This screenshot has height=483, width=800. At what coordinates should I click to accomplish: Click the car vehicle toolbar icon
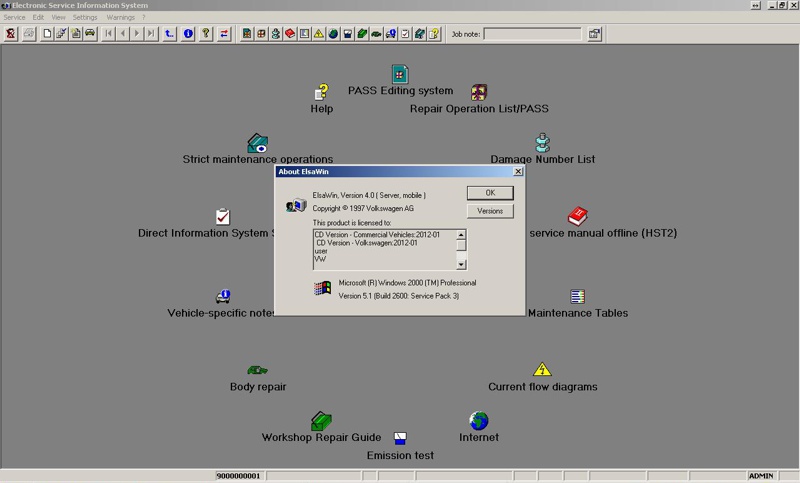pos(90,34)
